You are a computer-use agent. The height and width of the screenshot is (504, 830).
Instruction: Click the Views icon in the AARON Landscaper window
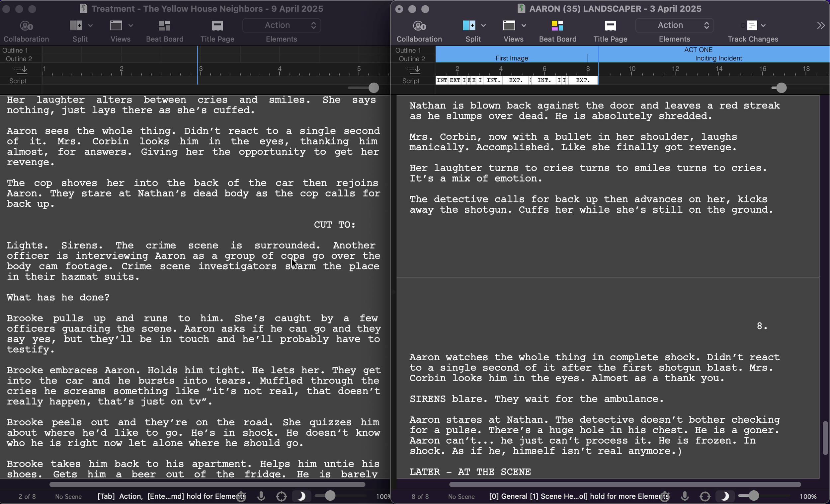[509, 25]
